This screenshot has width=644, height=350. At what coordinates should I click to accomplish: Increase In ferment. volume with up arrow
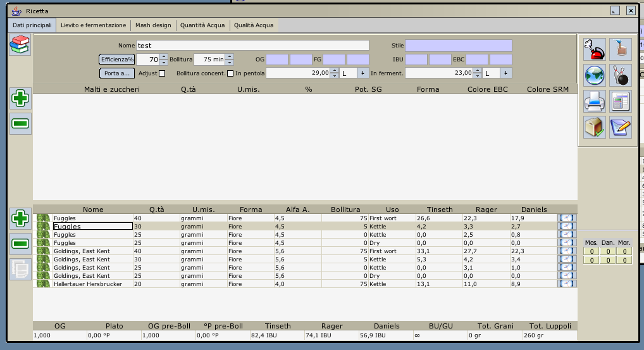pyautogui.click(x=477, y=70)
